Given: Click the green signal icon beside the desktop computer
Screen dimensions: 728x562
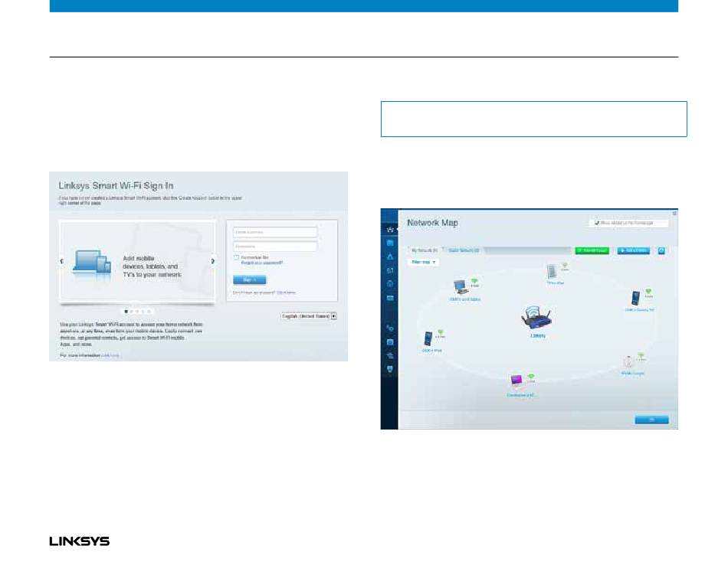Looking at the screenshot, I should (x=474, y=281).
